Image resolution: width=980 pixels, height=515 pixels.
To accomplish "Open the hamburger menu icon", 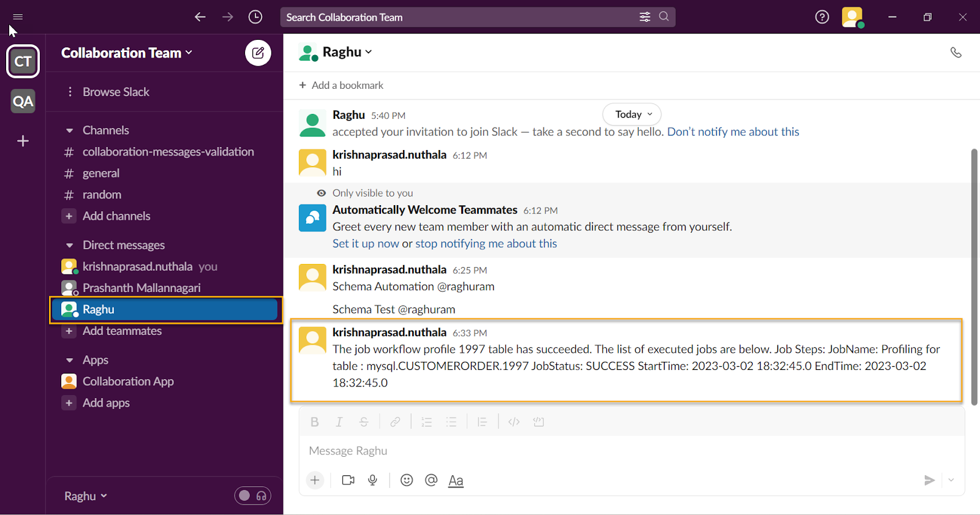I will (x=18, y=17).
